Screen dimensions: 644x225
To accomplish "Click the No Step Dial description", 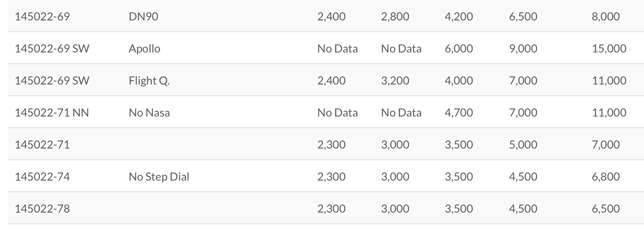I will point(159,177).
